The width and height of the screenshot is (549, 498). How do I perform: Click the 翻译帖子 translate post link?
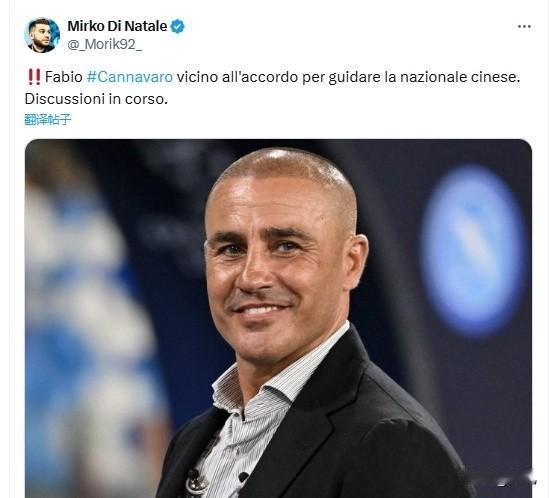48,120
